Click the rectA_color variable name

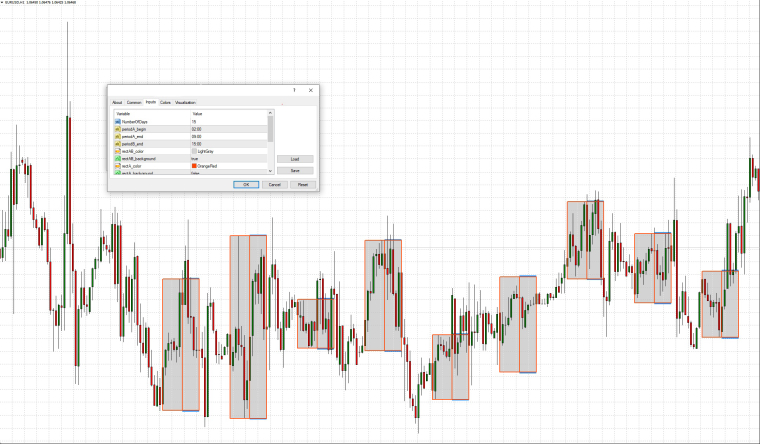(x=131, y=166)
